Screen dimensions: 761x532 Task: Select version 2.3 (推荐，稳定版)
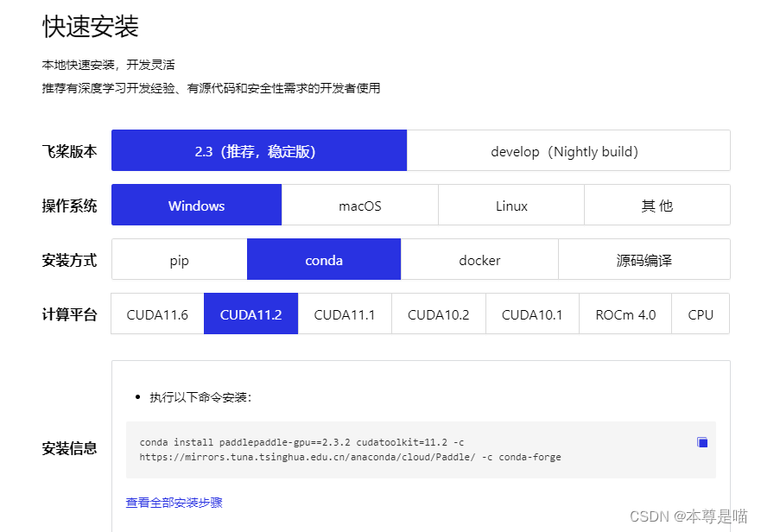(259, 150)
